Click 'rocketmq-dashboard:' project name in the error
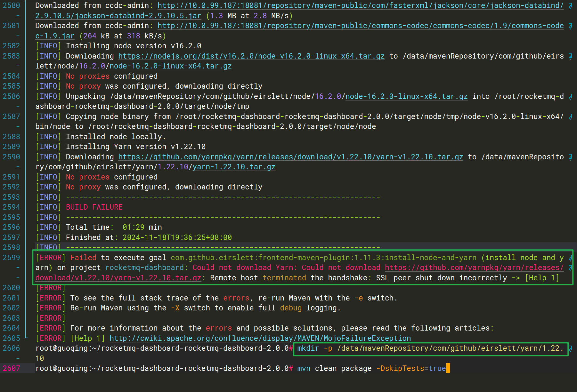The width and height of the screenshot is (577, 392). [147, 268]
